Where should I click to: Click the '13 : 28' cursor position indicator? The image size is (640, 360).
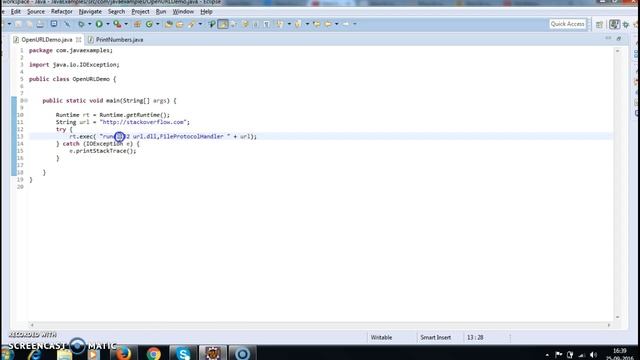click(475, 338)
